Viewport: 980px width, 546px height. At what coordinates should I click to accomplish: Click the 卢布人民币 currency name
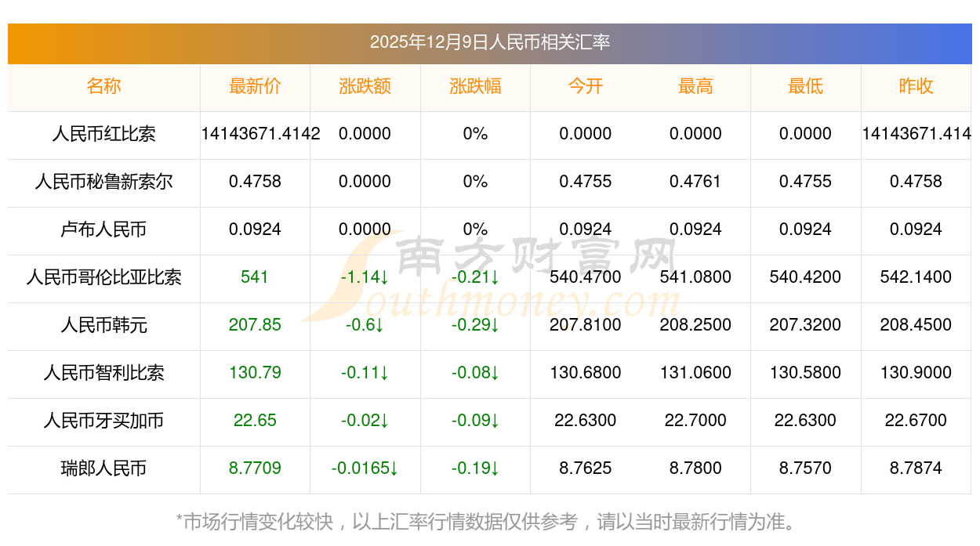pos(103,230)
